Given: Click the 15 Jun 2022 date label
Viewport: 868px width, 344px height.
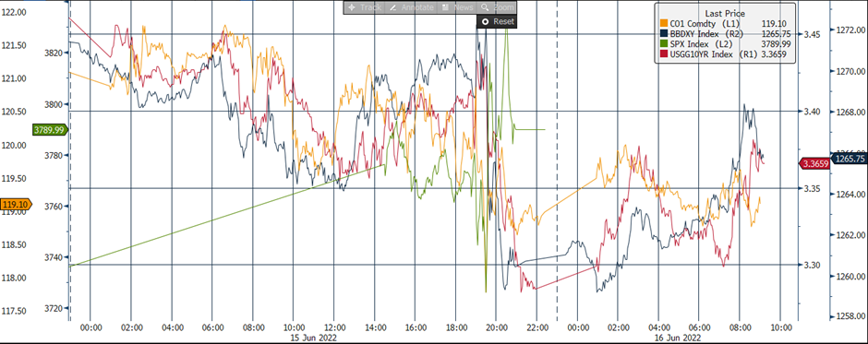Looking at the screenshot, I should click(313, 337).
